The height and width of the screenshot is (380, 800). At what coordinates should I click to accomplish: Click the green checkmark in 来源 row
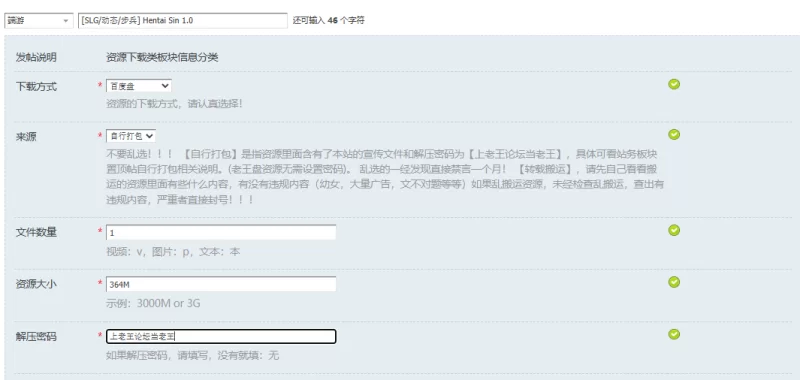pyautogui.click(x=674, y=134)
